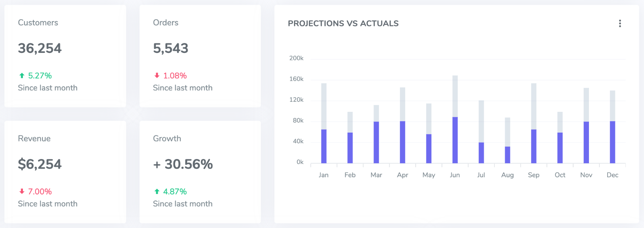644x228 pixels.
Task: Click the red down arrow under Revenue
Action: (x=22, y=192)
